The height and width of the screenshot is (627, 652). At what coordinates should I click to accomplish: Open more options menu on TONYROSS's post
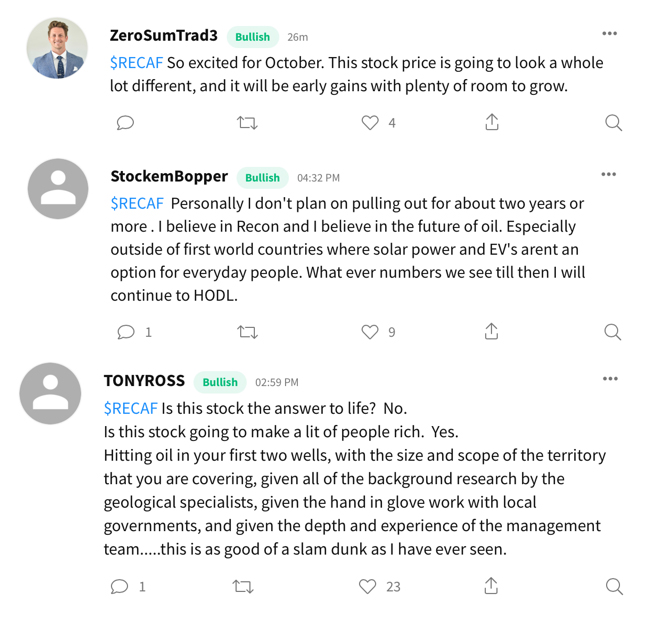pyautogui.click(x=610, y=379)
